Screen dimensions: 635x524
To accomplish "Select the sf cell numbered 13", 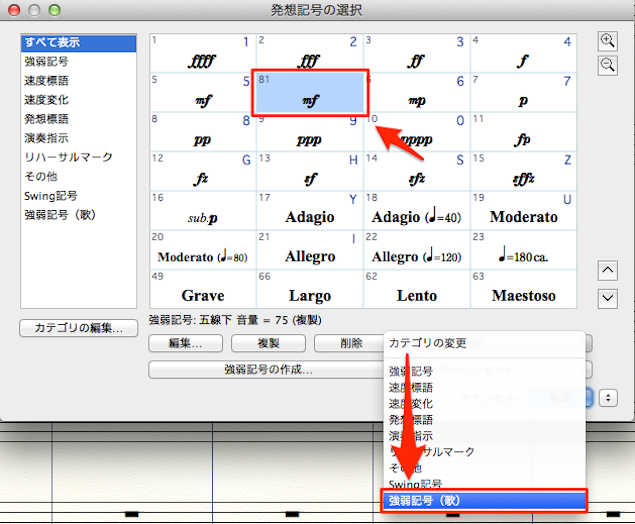I will click(310, 171).
